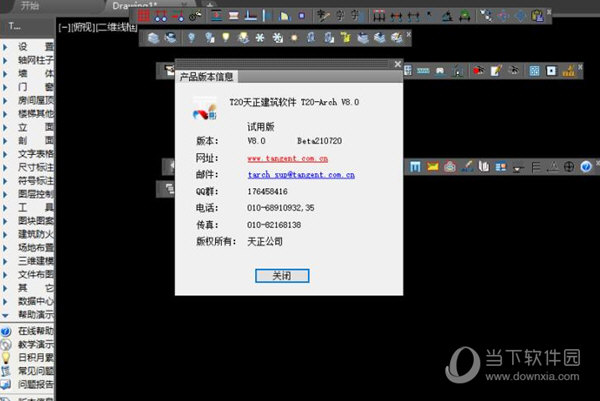Open the 三维建模 menu entry
This screenshot has height=401, width=600.
coord(35,261)
